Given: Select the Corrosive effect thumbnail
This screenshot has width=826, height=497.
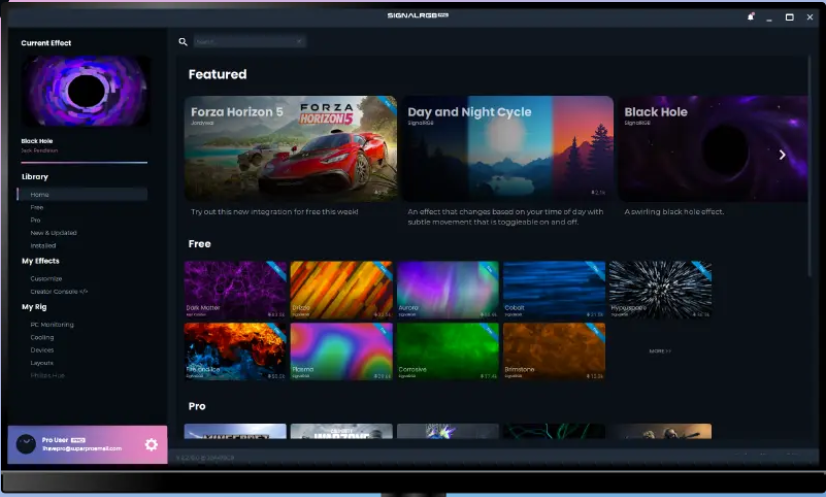Looking at the screenshot, I should click(x=448, y=352).
